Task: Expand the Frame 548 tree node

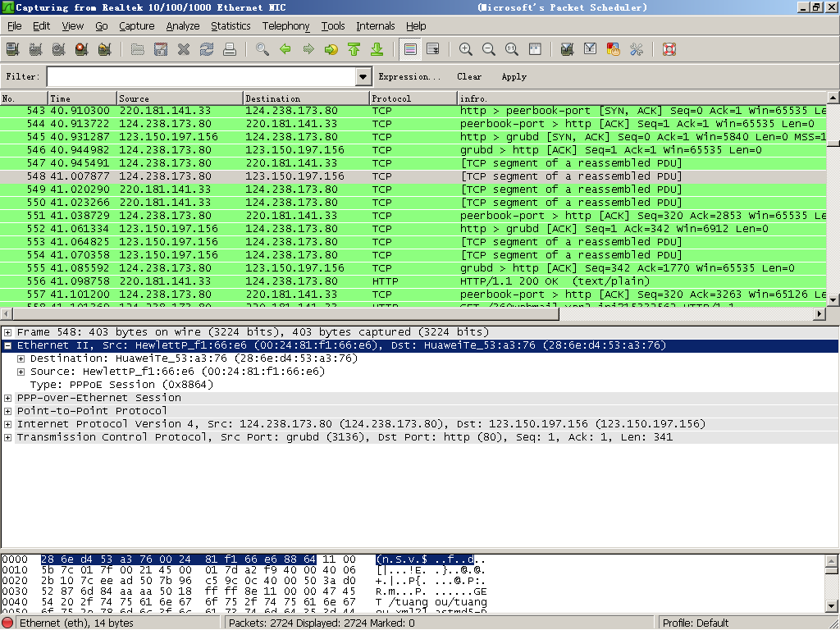Action: pos(7,332)
